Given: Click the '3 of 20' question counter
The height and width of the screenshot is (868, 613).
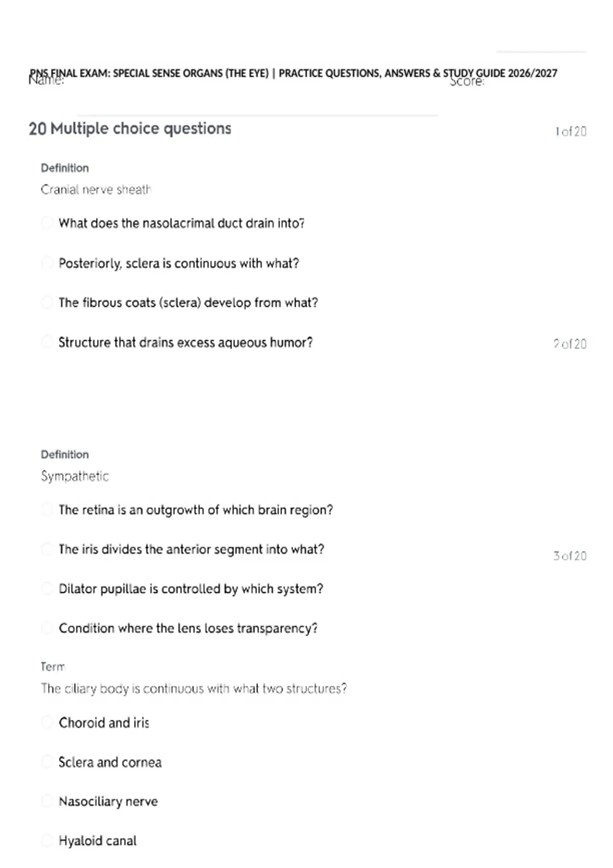Looking at the screenshot, I should [x=570, y=556].
